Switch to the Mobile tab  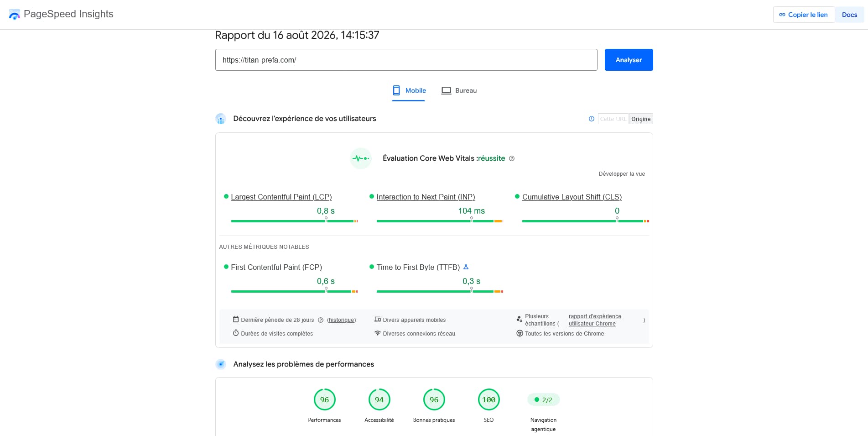[x=409, y=91]
